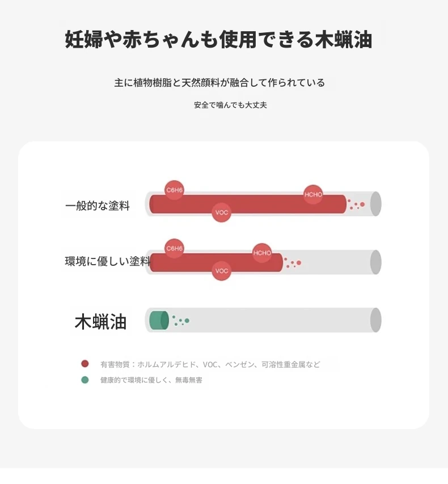Click the red legend dot for harmful substances
Image resolution: width=448 pixels, height=484 pixels.
(x=85, y=364)
